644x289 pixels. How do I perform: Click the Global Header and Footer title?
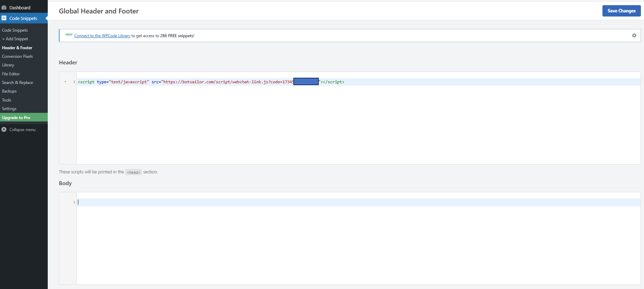point(99,11)
